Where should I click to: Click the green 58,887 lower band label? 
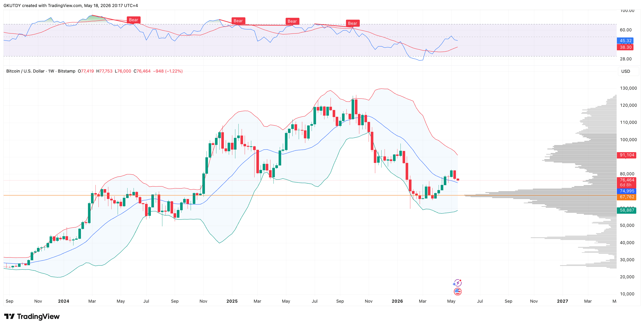tap(627, 210)
